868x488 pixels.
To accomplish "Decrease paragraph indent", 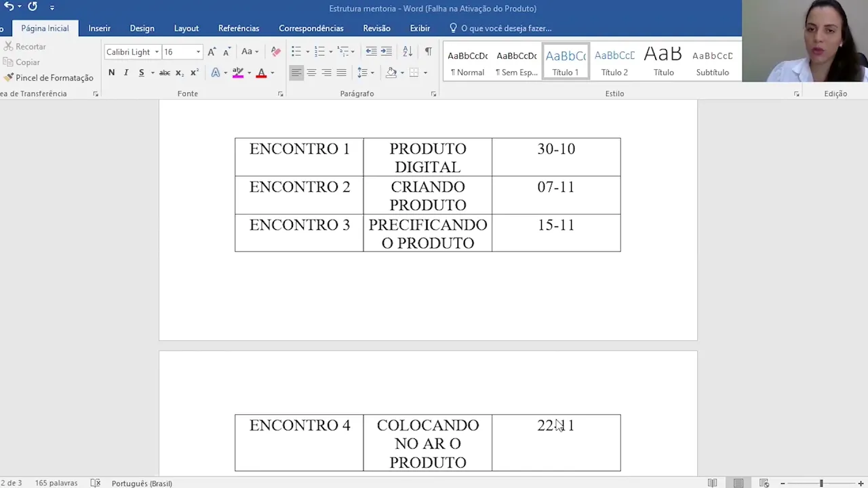I will click(371, 52).
